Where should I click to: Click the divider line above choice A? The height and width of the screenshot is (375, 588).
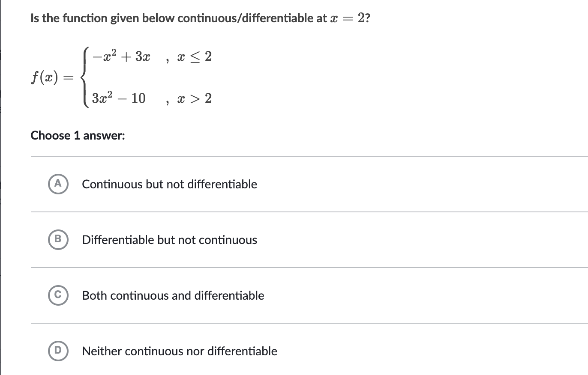(x=300, y=156)
